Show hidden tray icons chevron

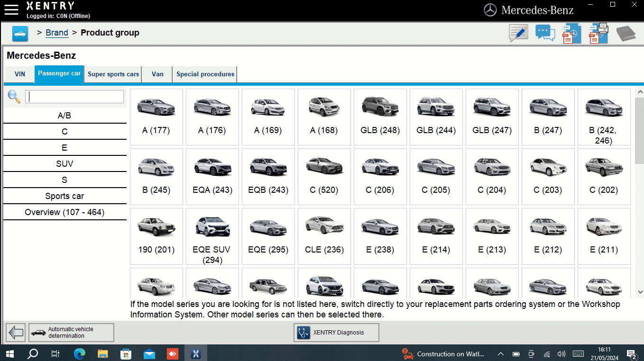tap(501, 353)
